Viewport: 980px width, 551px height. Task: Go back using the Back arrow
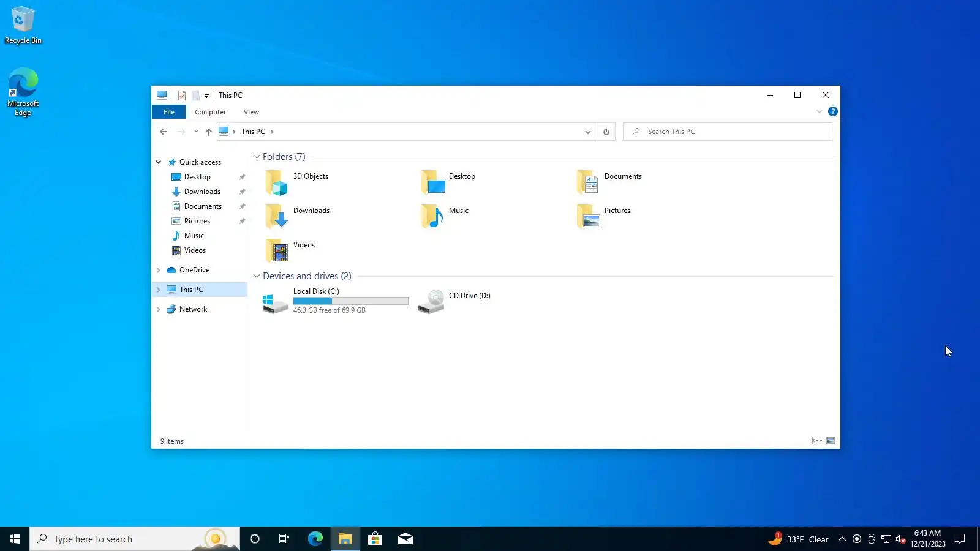(164, 132)
